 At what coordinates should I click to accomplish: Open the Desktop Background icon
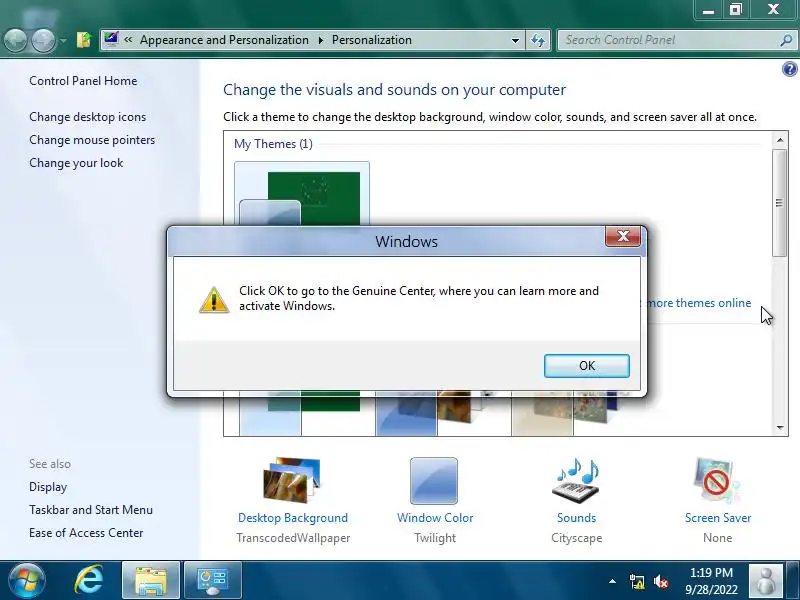292,480
